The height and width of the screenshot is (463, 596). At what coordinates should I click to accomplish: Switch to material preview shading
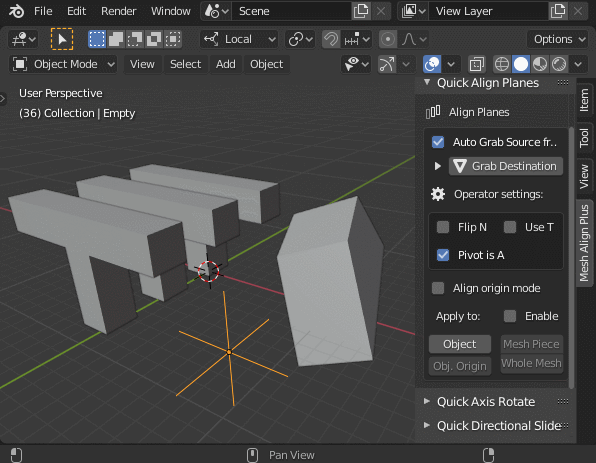pos(540,64)
